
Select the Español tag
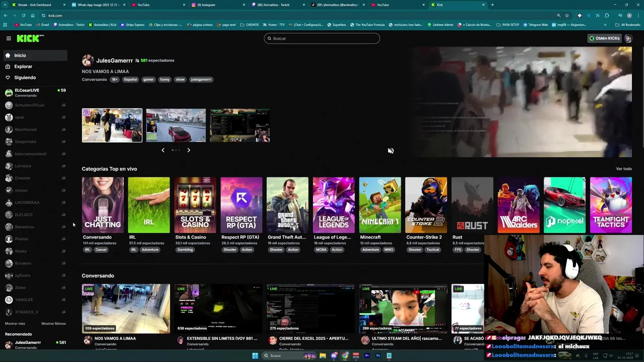coord(130,79)
